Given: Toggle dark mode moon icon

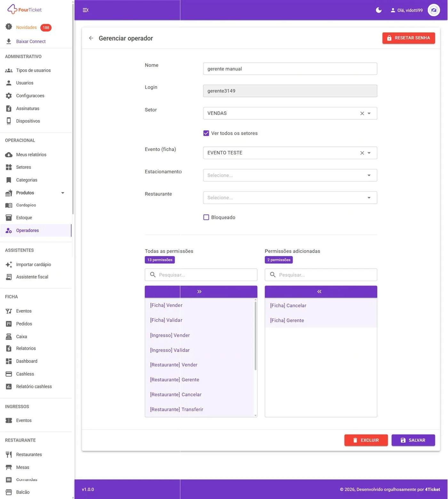Looking at the screenshot, I should coord(379,10).
